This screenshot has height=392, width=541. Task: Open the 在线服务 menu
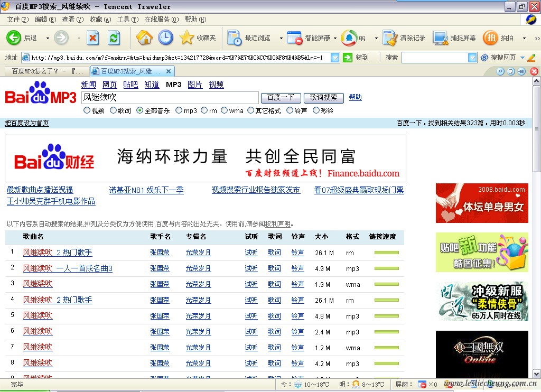162,20
